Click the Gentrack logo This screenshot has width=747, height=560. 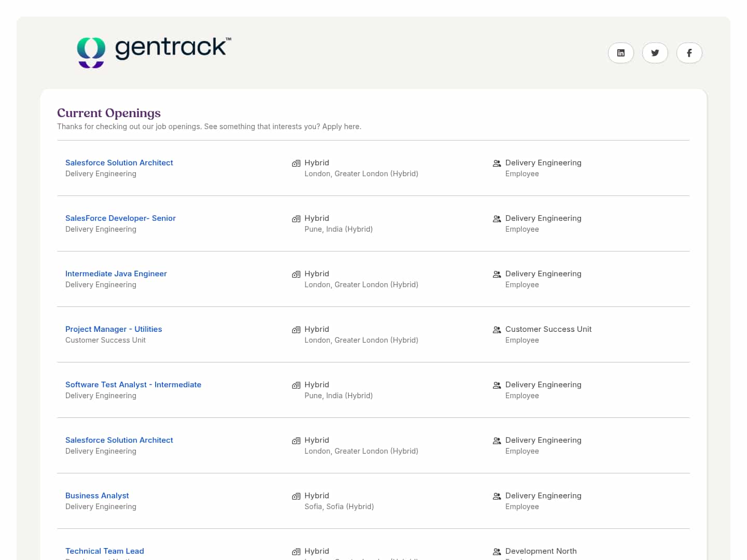click(x=154, y=52)
